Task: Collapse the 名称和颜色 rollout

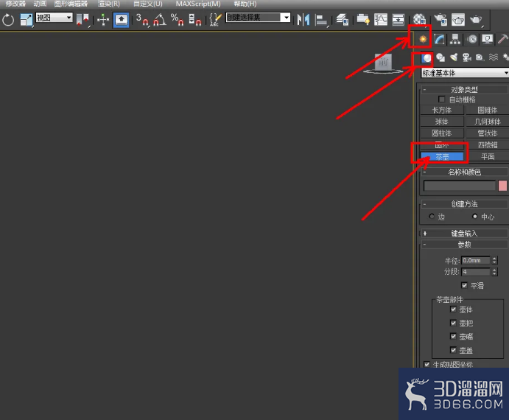Action: [x=464, y=172]
